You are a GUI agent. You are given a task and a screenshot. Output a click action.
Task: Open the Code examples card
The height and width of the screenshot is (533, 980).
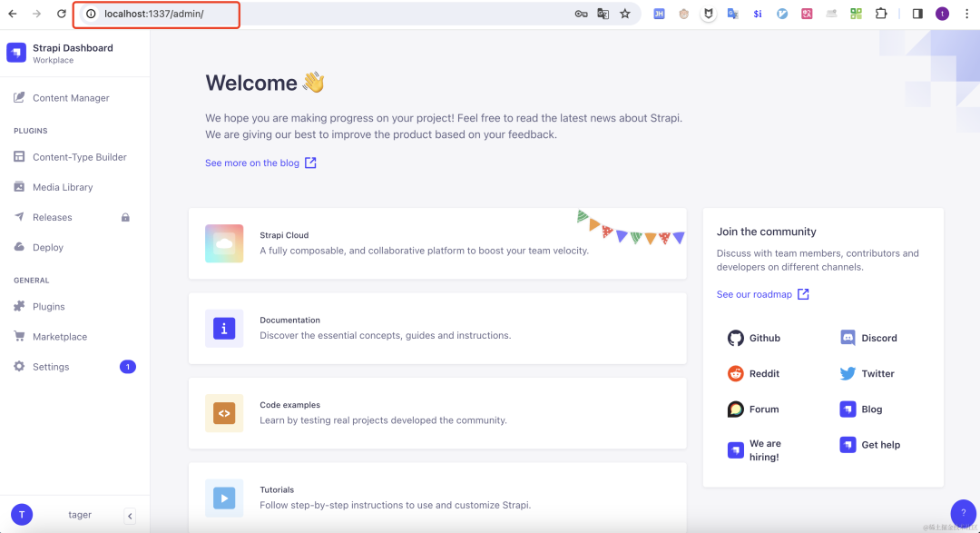(437, 413)
